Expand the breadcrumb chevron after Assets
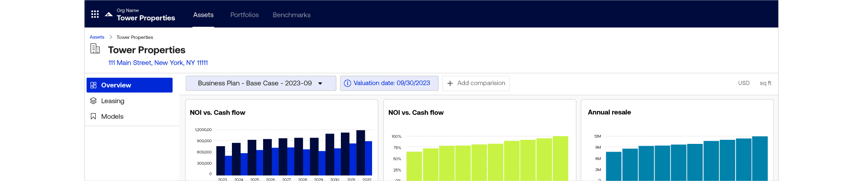 coord(110,37)
